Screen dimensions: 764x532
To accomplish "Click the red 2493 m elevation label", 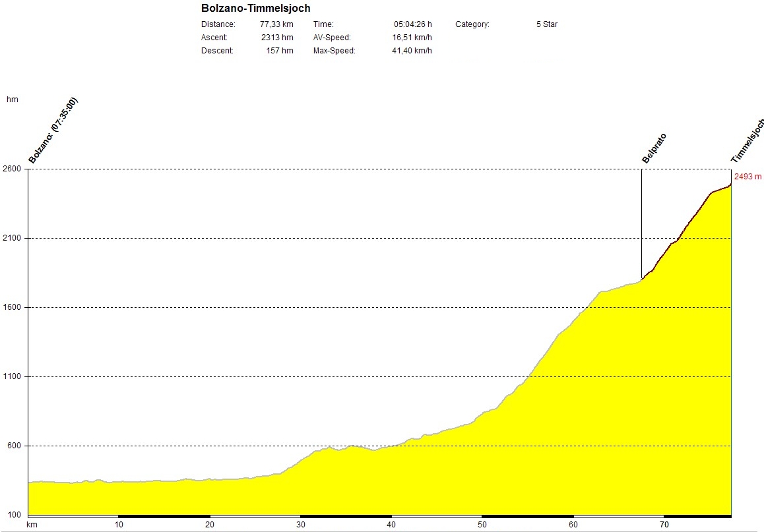I will tap(748, 177).
